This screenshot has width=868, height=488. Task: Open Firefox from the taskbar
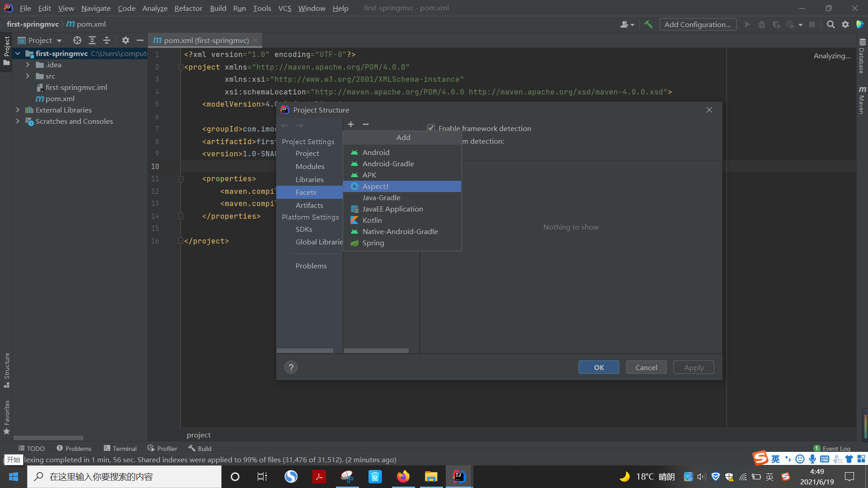pyautogui.click(x=403, y=477)
